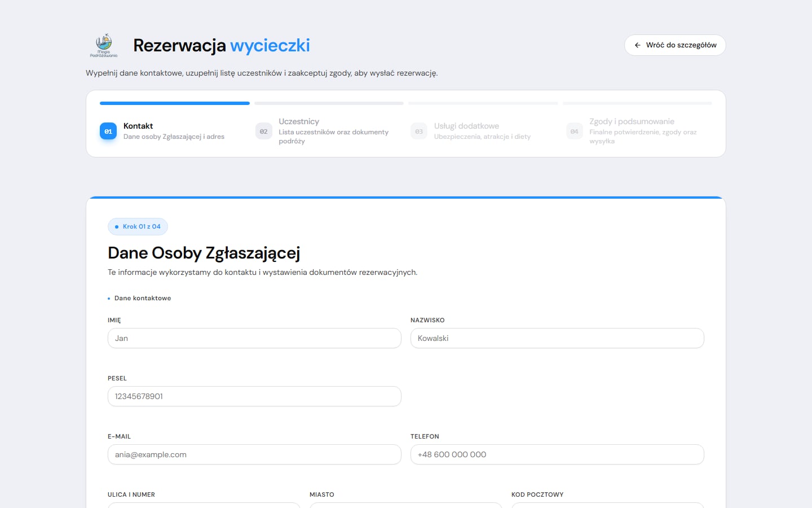812x508 pixels.
Task: Click the Kod pocztowy label
Action: [x=537, y=494]
